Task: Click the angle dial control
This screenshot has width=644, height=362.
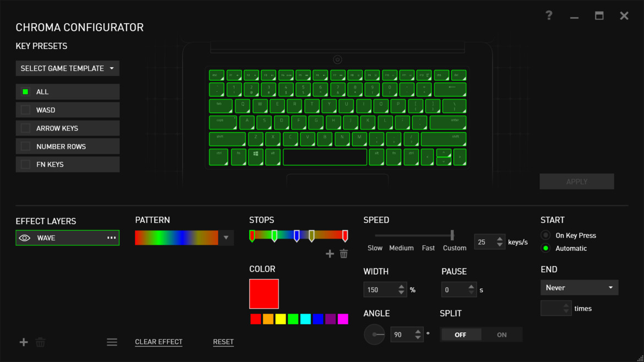Action: [x=375, y=334]
